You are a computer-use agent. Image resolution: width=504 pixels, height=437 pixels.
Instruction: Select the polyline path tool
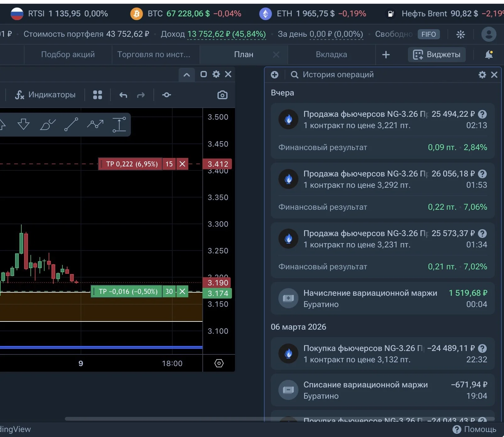(x=95, y=124)
